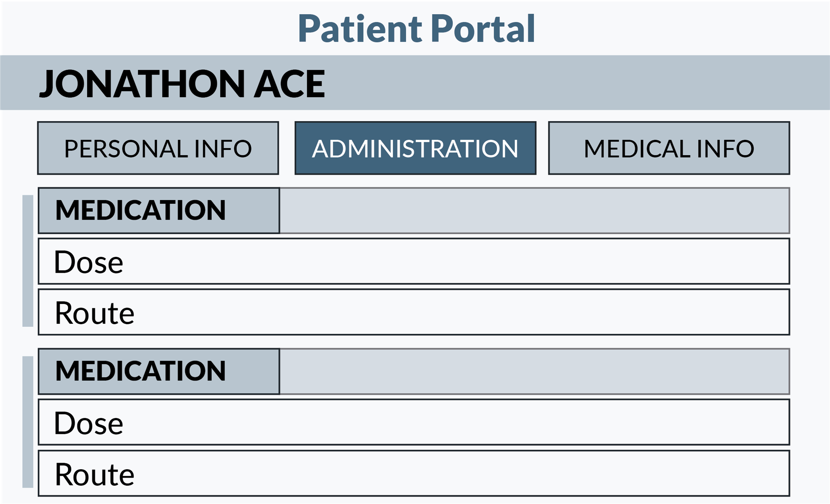
Task: Click the Route label in second medication block
Action: [94, 474]
